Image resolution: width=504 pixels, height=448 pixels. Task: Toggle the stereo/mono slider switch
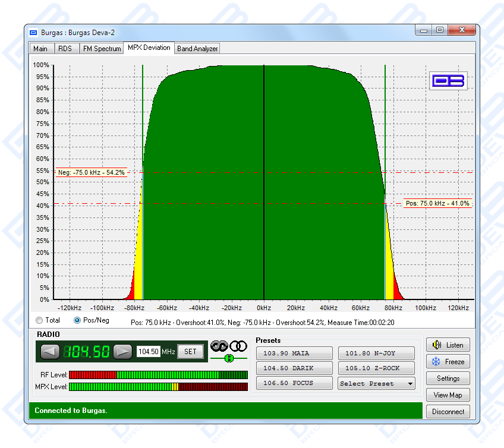click(x=228, y=358)
